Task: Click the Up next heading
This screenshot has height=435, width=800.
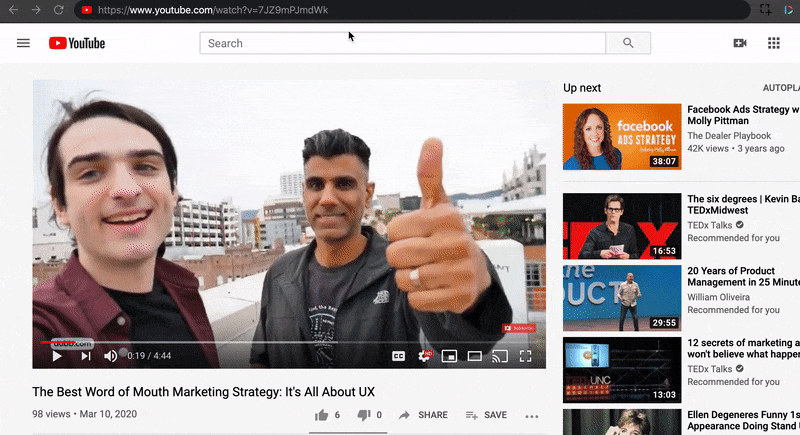Action: tap(582, 88)
